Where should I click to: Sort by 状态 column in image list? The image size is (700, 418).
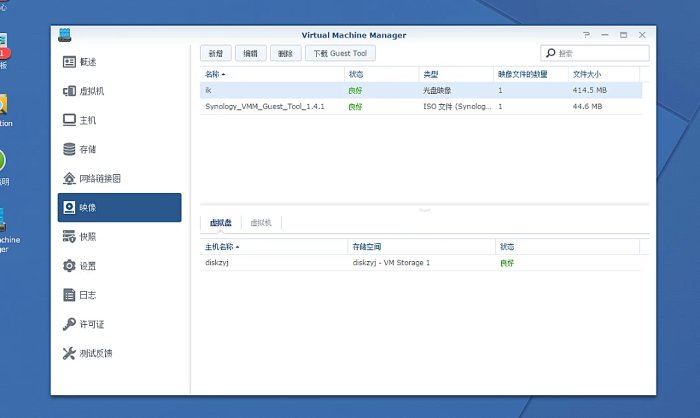(x=382, y=74)
